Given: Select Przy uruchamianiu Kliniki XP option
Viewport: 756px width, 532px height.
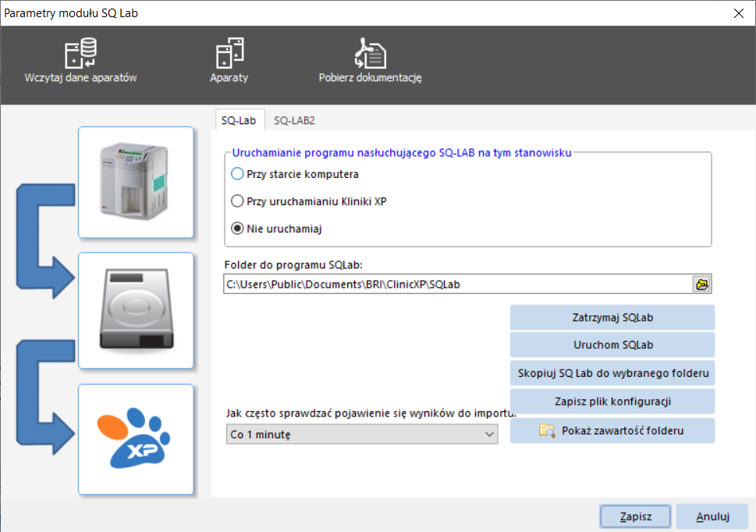Looking at the screenshot, I should click(309, 201).
